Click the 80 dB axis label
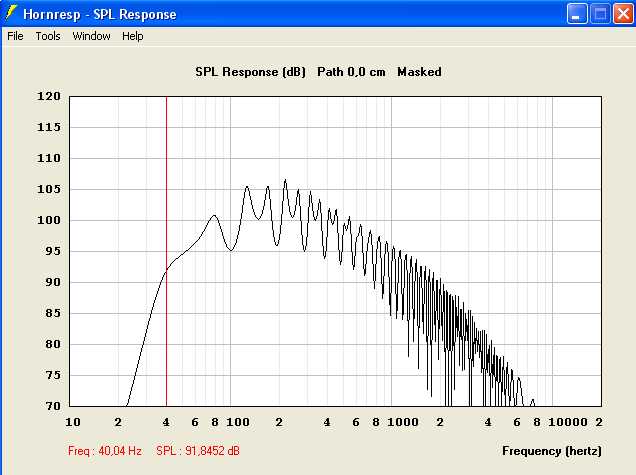 (53, 344)
